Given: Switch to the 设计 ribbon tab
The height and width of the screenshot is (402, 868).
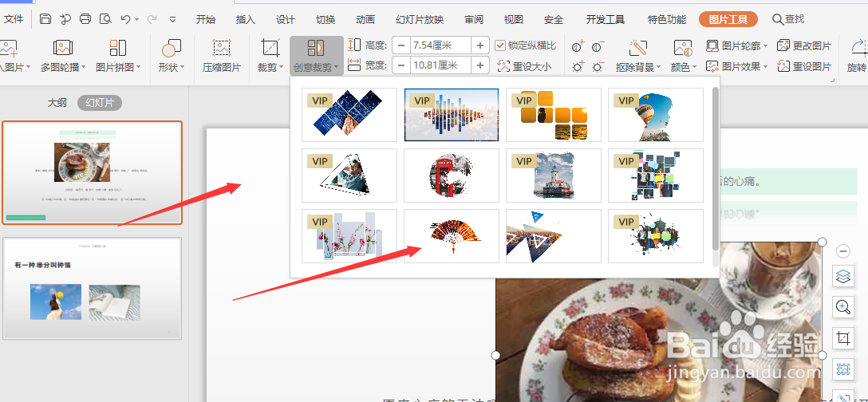Looking at the screenshot, I should [x=286, y=19].
